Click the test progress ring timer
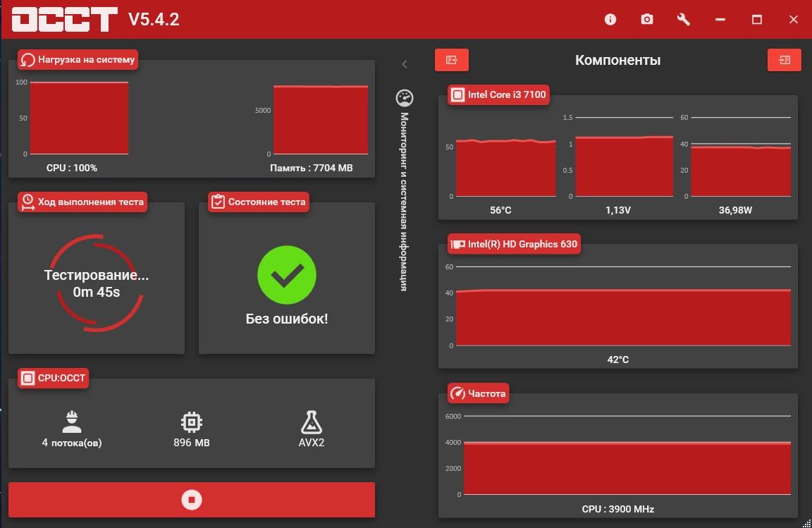812x528 pixels. click(x=97, y=283)
